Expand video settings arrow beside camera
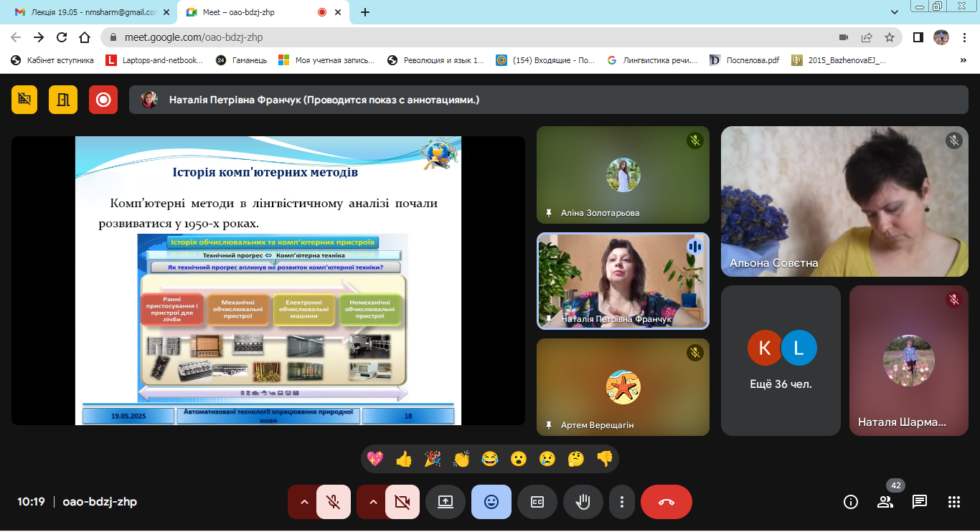The image size is (980, 532). [x=373, y=502]
